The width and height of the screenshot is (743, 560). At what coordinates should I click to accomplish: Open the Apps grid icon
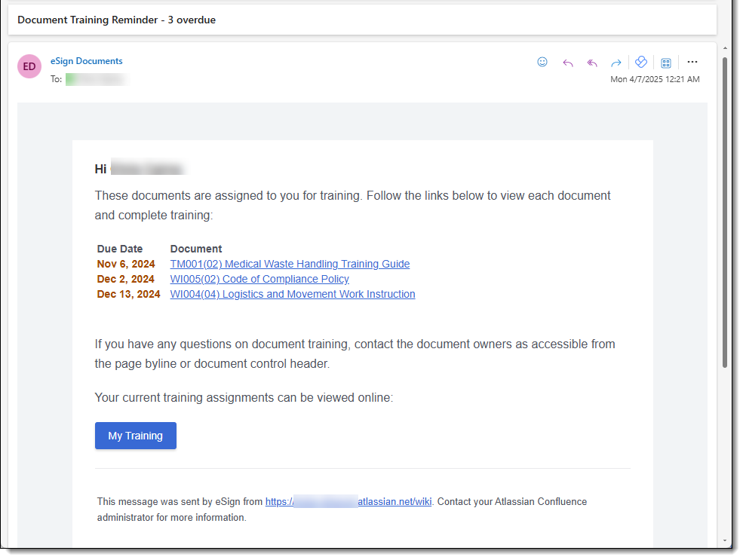click(666, 63)
